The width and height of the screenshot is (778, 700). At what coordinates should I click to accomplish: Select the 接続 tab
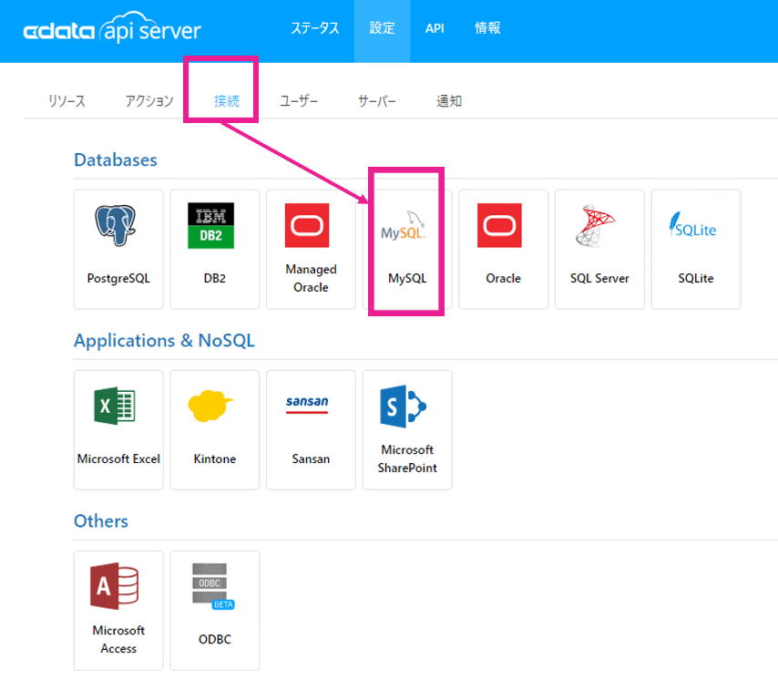pos(227,101)
